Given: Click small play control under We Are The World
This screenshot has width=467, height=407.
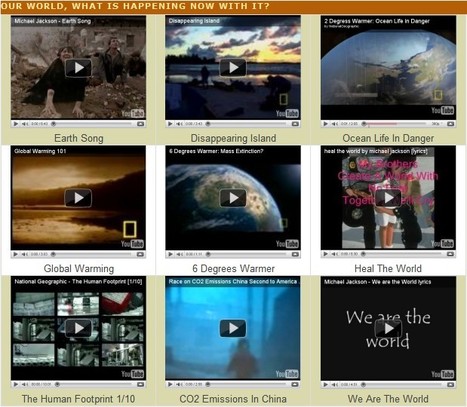Looking at the screenshot, I should (x=325, y=384).
